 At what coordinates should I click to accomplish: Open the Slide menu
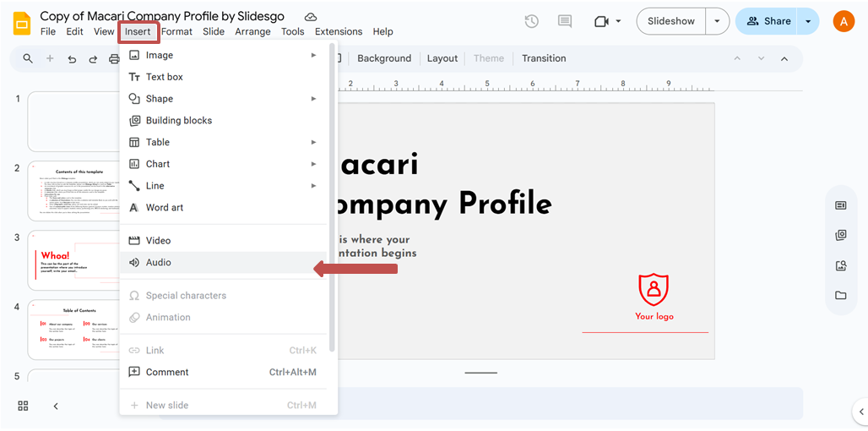(213, 31)
